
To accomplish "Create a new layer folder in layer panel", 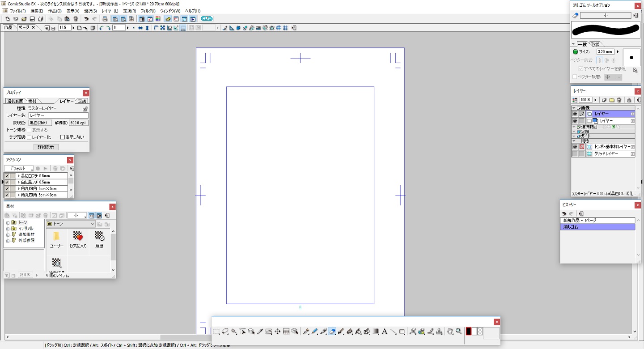I will click(611, 100).
